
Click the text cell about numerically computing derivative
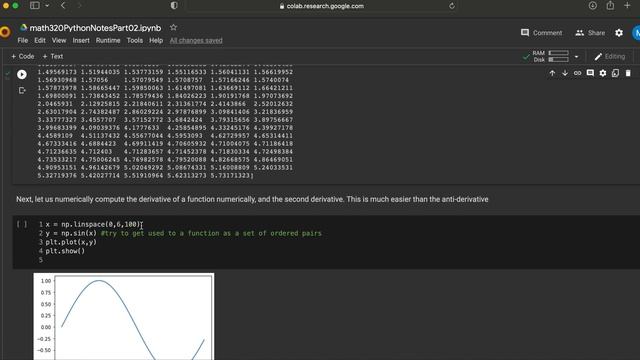(x=252, y=199)
